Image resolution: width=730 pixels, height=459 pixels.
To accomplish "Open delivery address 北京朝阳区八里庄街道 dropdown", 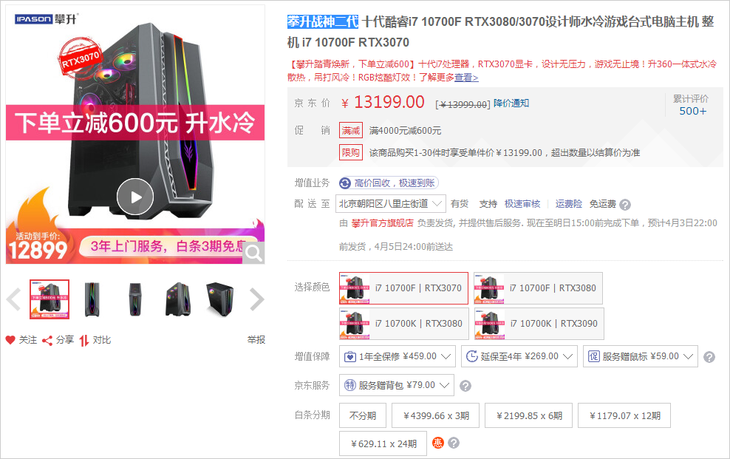I will (x=391, y=204).
